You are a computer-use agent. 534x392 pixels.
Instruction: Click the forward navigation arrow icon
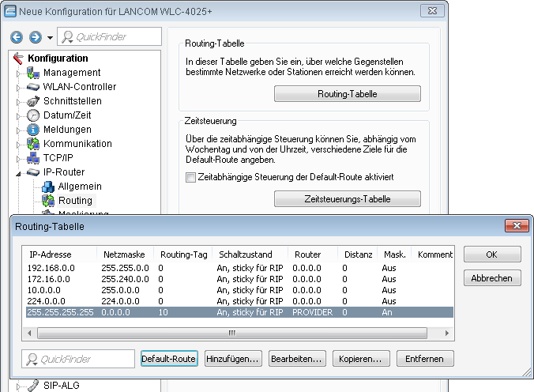click(x=35, y=37)
